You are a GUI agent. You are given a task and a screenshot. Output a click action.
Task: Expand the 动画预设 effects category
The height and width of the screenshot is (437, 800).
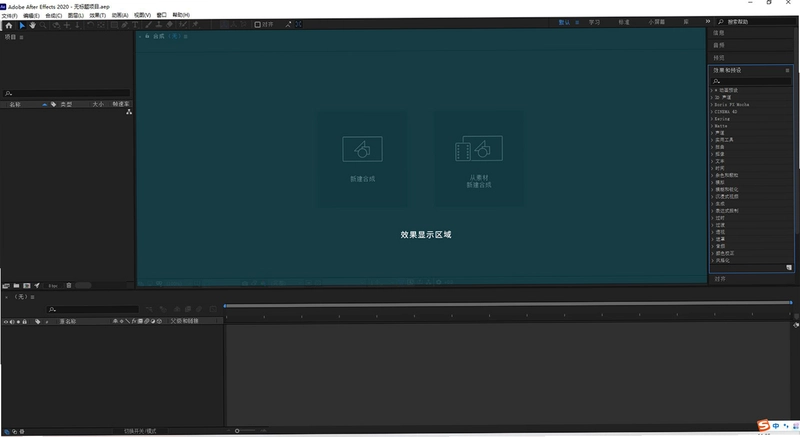(x=712, y=90)
